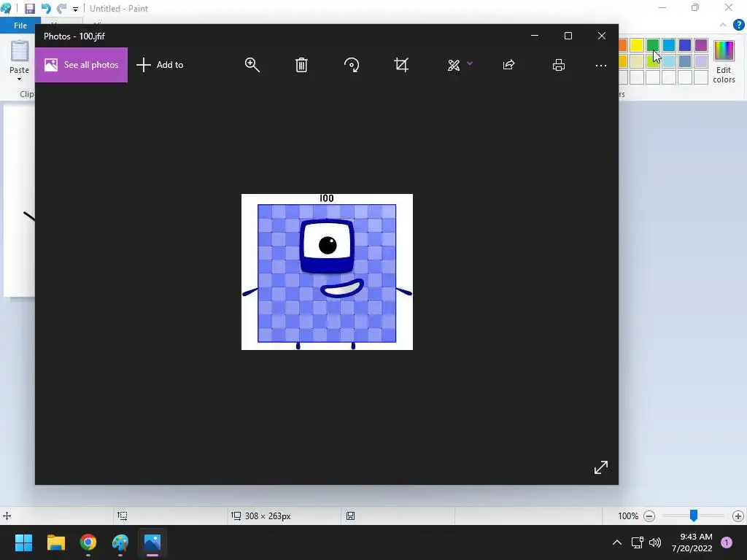Click the file size disk icon in status bar
The height and width of the screenshot is (560, 747).
(x=351, y=516)
